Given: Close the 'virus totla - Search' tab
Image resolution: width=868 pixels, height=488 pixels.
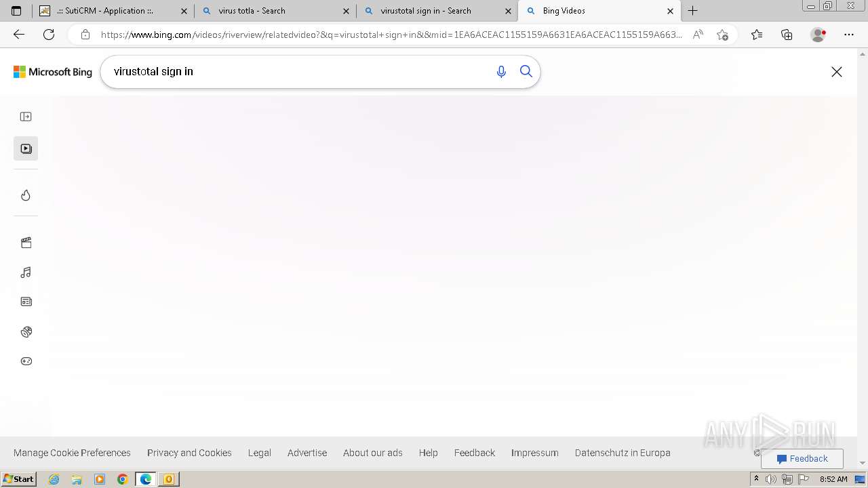Looking at the screenshot, I should pos(346,11).
